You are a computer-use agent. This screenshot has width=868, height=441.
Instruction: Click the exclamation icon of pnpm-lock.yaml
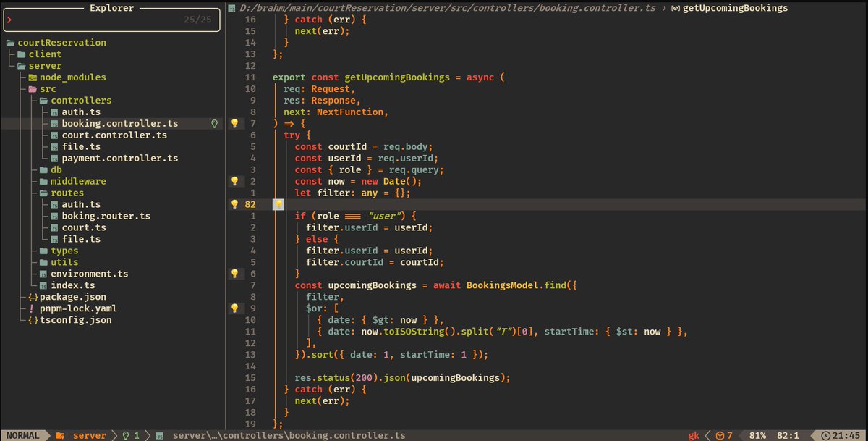(x=31, y=309)
